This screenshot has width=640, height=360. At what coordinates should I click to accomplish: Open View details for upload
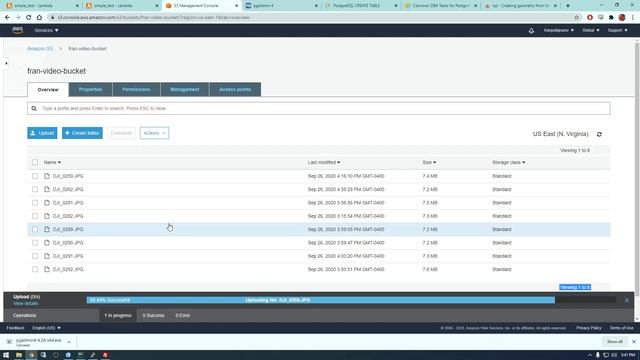(26, 304)
